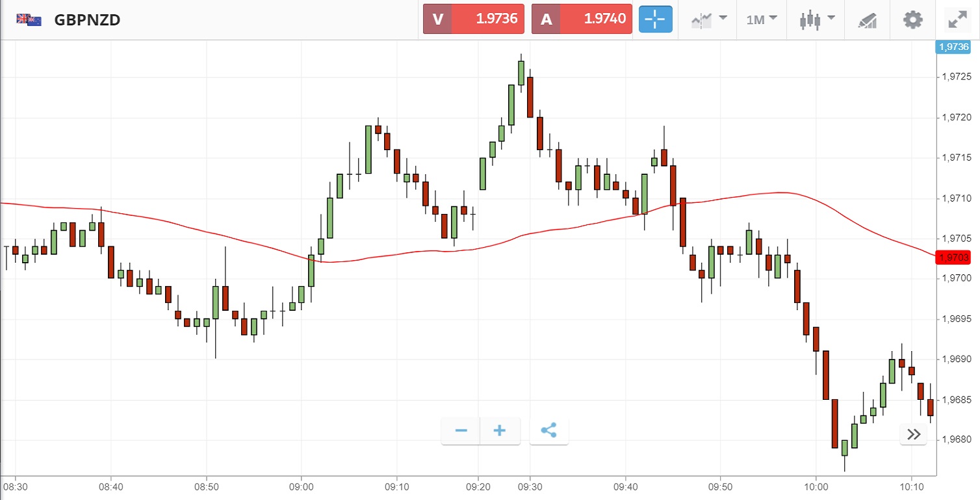Expand chart to fullscreen
The image size is (980, 500).
tap(957, 20)
